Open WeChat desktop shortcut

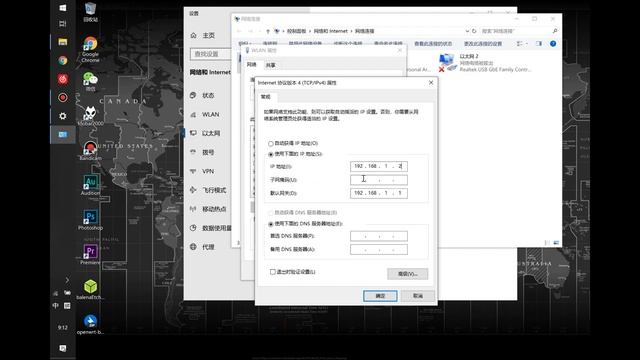90,81
